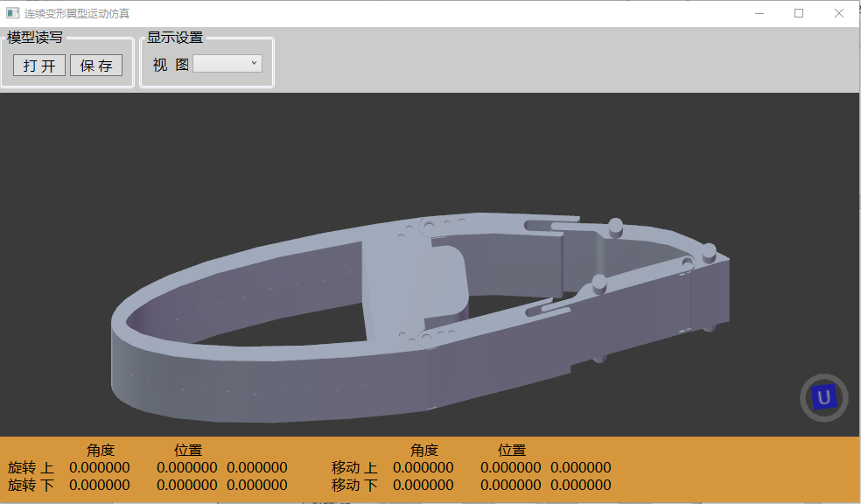Maximize the simulation window
861x504 pixels.
click(x=799, y=13)
